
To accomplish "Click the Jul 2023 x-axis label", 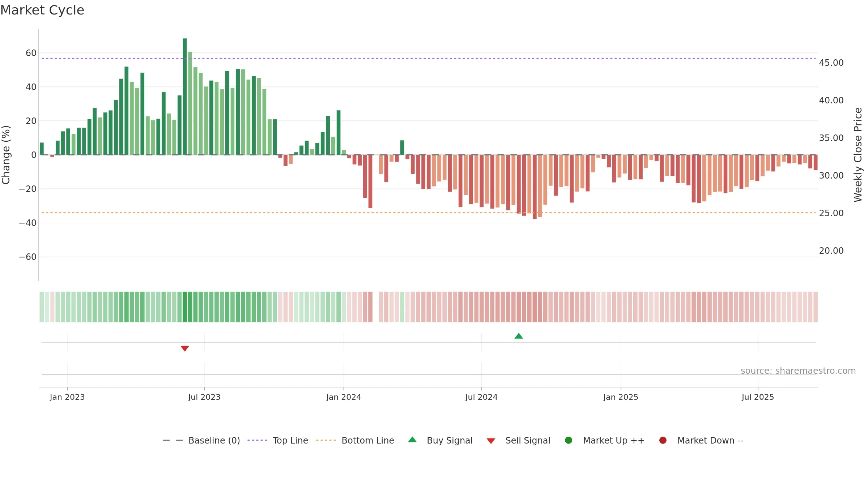I will click(x=204, y=397).
